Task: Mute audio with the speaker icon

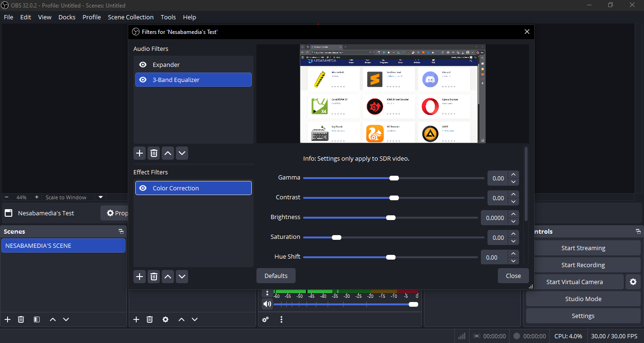Action: pyautogui.click(x=267, y=304)
